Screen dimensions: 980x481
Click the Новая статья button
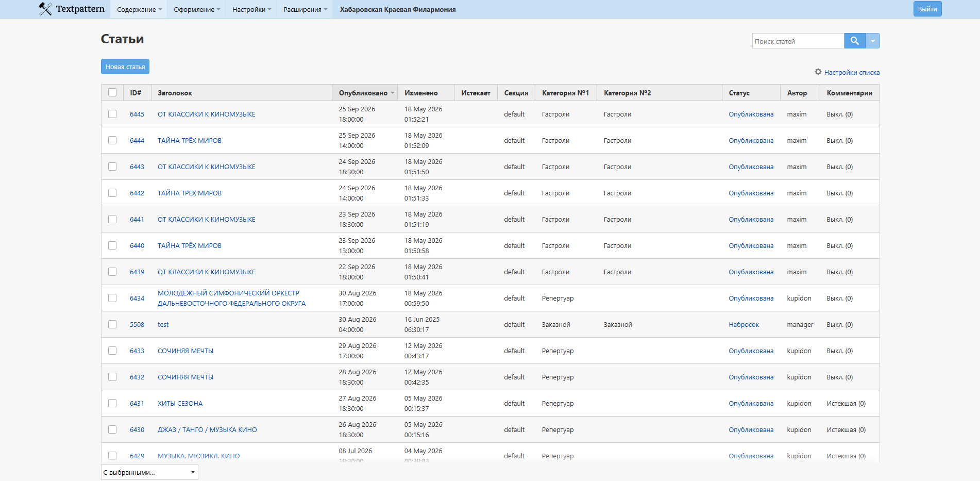point(125,67)
